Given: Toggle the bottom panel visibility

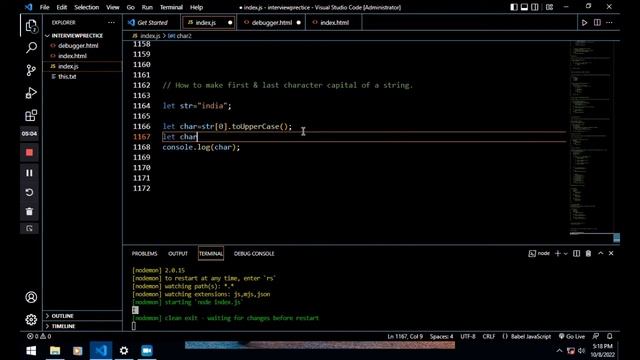Looking at the screenshot, I should click(x=524, y=7).
